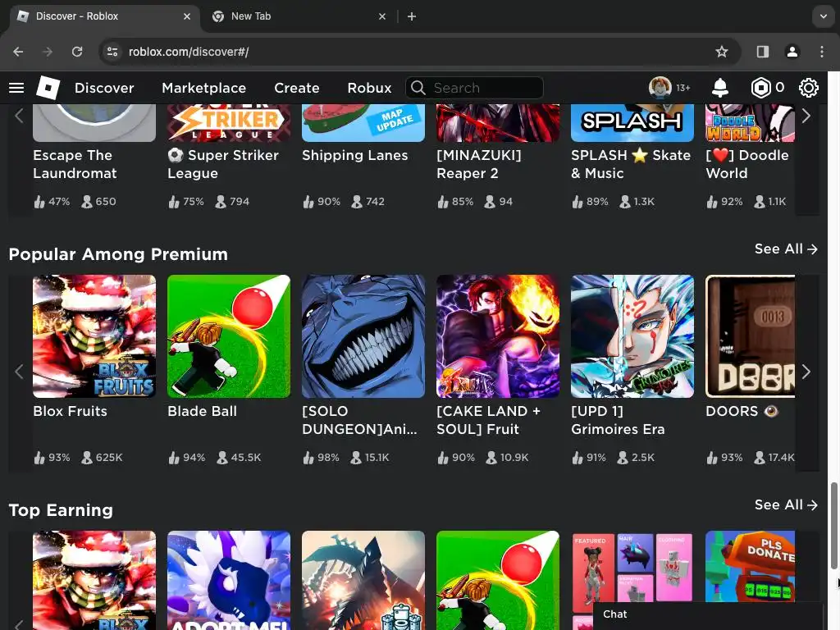The image size is (840, 630).
Task: Select the Discover - Roblox tab
Action: coord(103,16)
